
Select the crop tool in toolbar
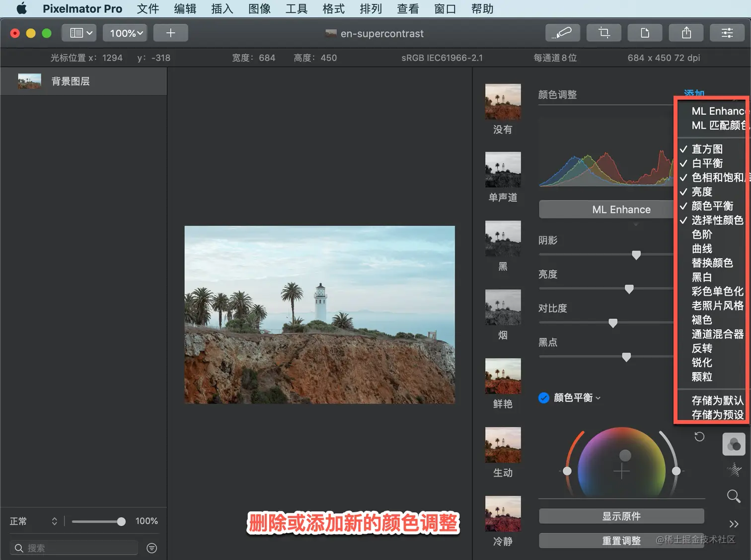coord(604,33)
